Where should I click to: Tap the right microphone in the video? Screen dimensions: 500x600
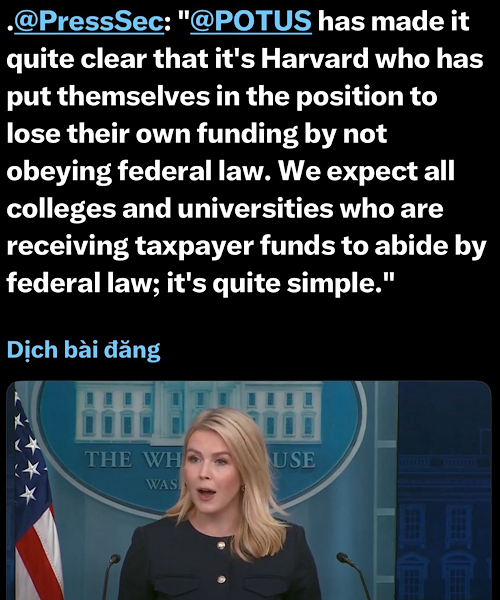click(353, 576)
